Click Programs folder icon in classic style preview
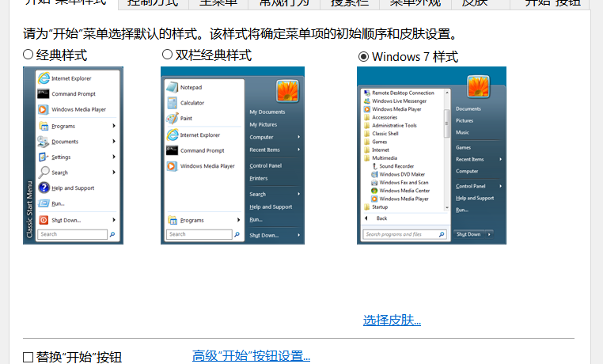 (x=44, y=126)
